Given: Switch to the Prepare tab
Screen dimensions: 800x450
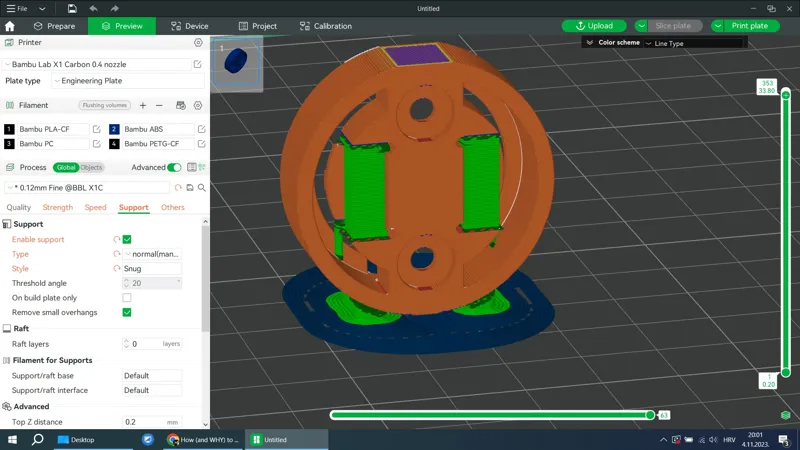Looking at the screenshot, I should (55, 26).
